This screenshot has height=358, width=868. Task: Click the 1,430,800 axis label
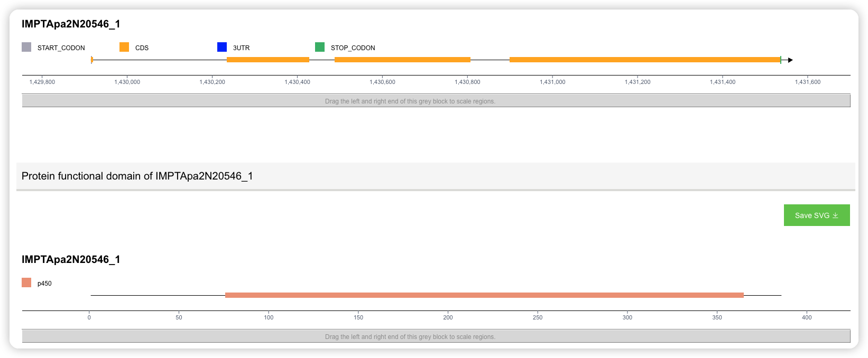click(x=467, y=82)
